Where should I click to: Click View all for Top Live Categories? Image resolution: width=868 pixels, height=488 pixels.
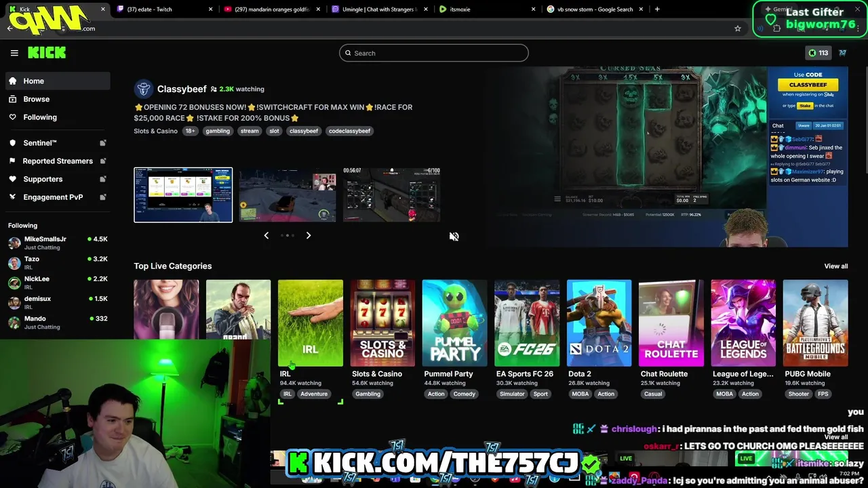click(x=836, y=266)
